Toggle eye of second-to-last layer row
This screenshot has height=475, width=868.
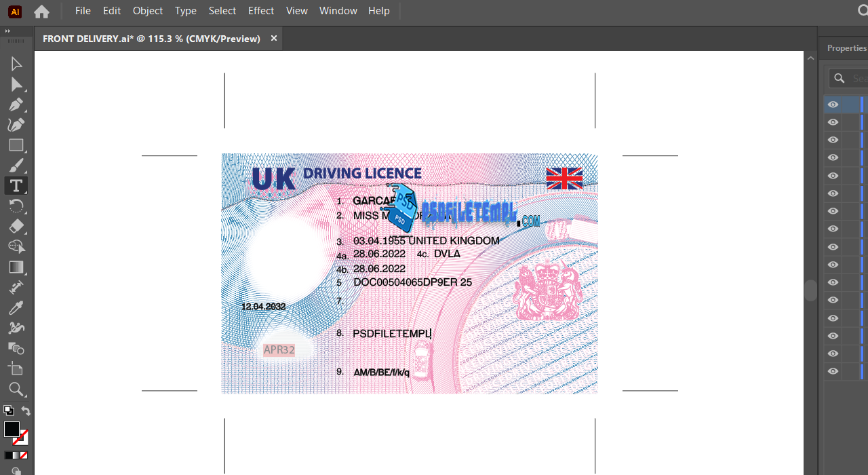(833, 354)
